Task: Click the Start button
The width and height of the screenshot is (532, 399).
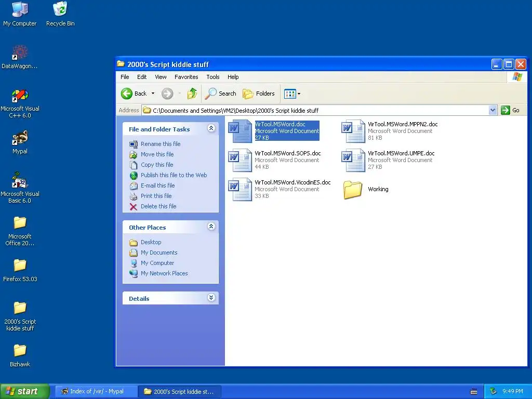Action: [x=24, y=391]
